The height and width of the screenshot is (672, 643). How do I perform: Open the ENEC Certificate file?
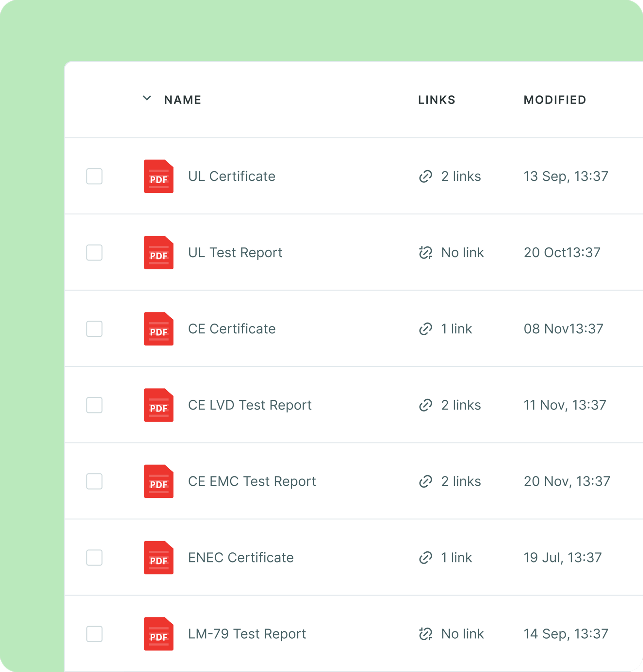(241, 558)
